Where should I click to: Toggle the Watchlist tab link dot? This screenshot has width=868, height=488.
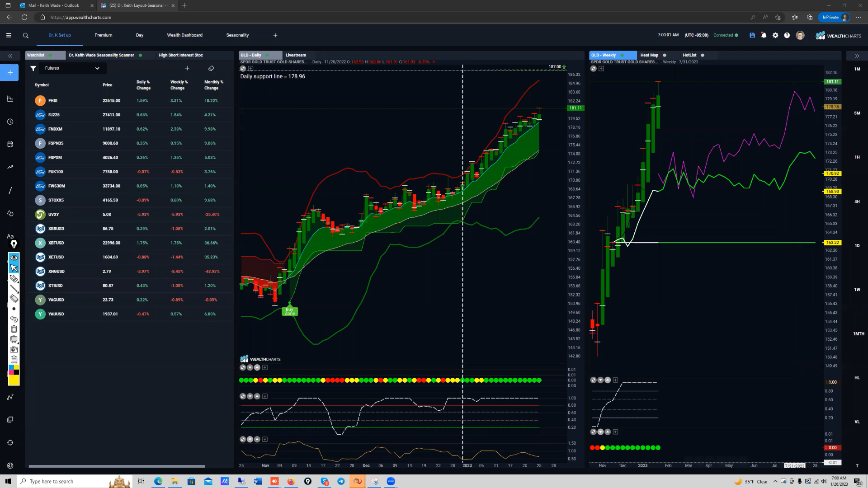click(x=50, y=55)
